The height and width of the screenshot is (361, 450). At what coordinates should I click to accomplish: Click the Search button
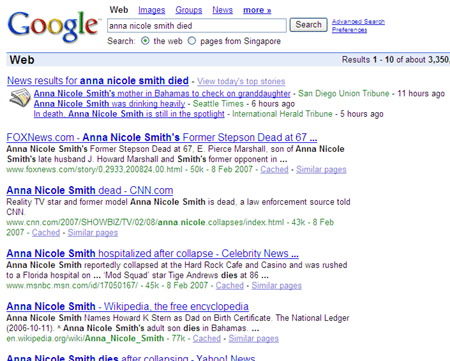[x=308, y=25]
